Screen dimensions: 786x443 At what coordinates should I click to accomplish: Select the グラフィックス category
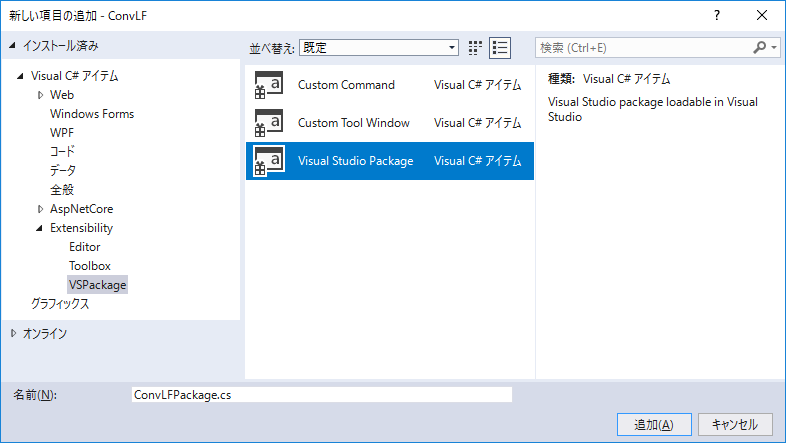click(x=60, y=304)
